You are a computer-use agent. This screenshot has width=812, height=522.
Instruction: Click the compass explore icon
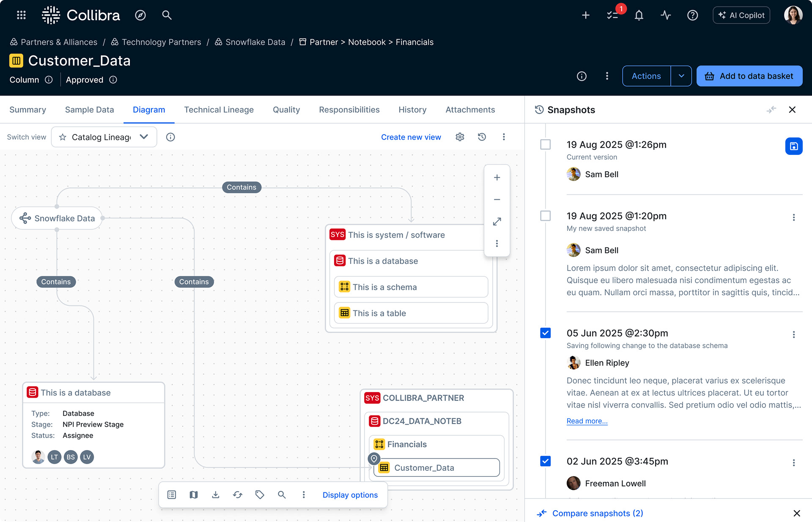[x=140, y=15]
